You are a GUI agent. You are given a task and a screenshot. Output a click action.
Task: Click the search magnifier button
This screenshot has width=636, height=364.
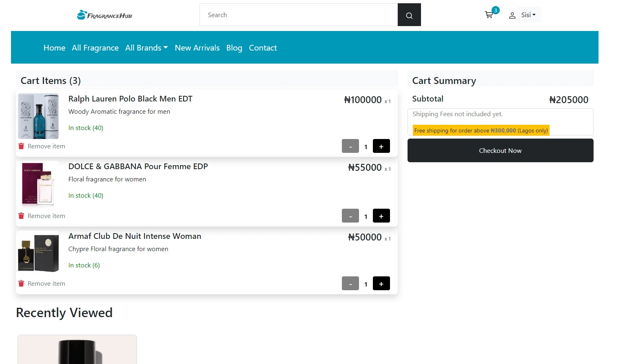[409, 15]
